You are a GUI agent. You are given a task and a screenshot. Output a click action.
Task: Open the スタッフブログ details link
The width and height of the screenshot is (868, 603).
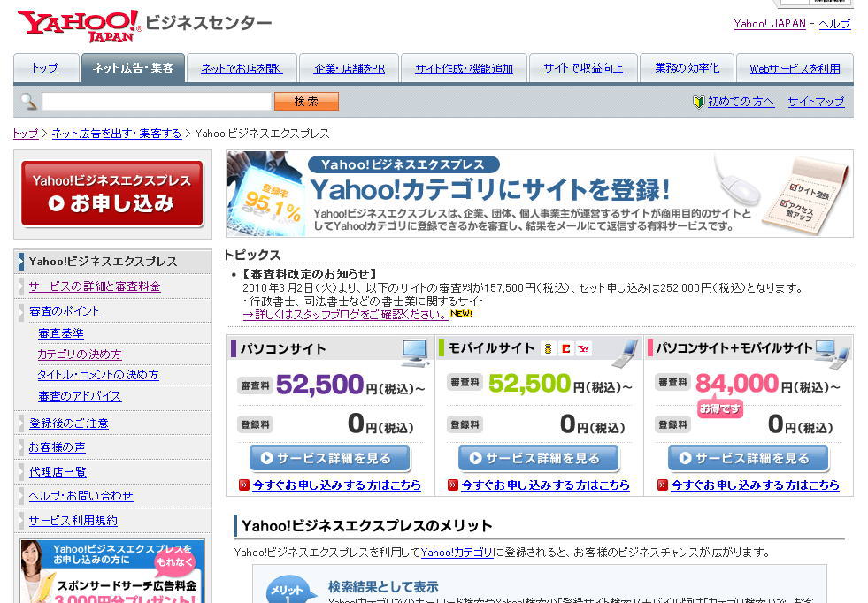(x=345, y=314)
